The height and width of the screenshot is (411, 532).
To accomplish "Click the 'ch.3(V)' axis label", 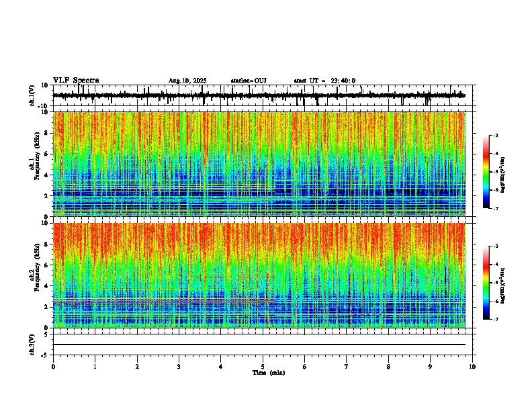I will pos(32,345).
